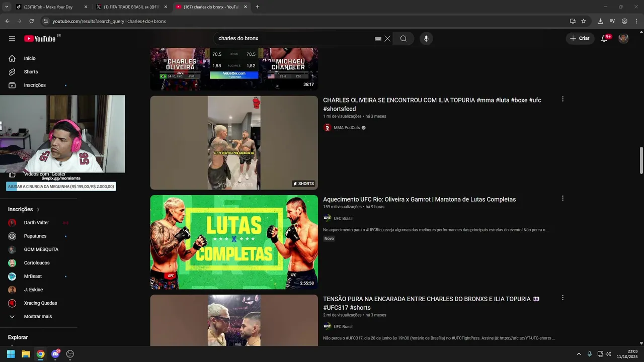This screenshot has height=362, width=644.
Task: Open options menu for Charles Oliveira Ilia Topuria short
Action: coord(562,99)
